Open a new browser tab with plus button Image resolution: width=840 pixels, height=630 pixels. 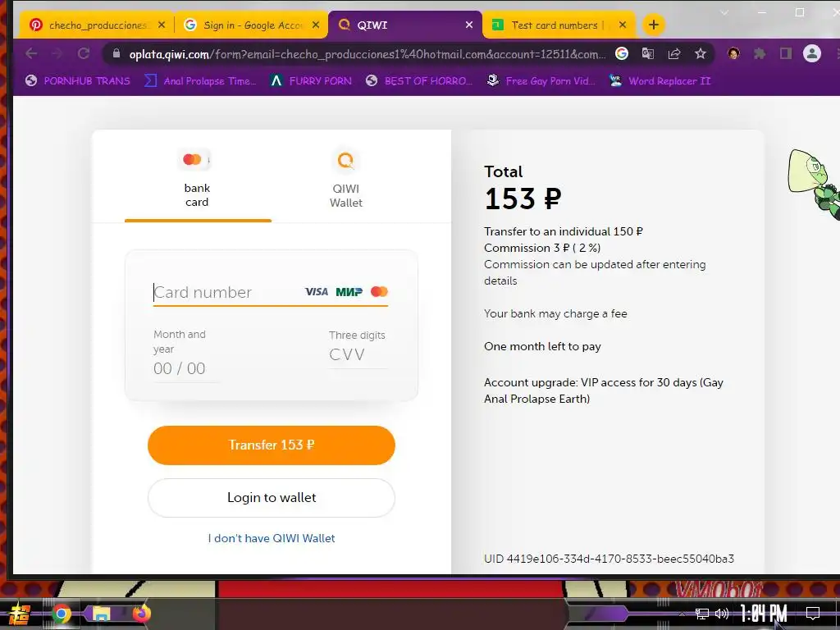pos(654,25)
